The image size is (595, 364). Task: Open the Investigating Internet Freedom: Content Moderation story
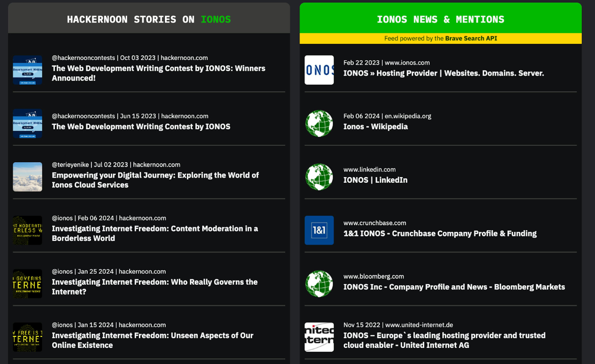click(x=155, y=233)
